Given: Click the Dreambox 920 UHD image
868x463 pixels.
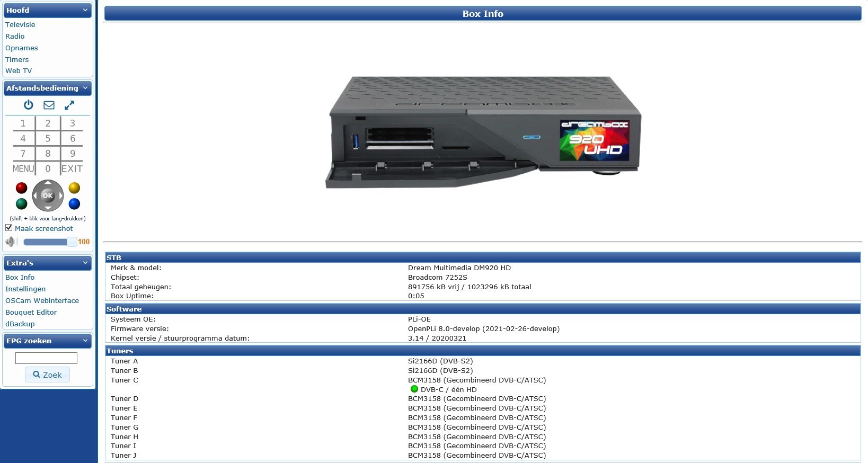Looking at the screenshot, I should click(x=483, y=132).
